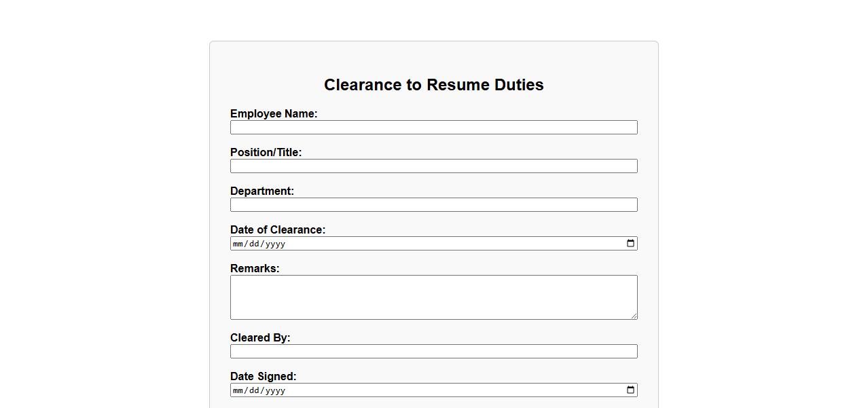868x408 pixels.
Task: Click the Employee Name label
Action: pyautogui.click(x=274, y=114)
